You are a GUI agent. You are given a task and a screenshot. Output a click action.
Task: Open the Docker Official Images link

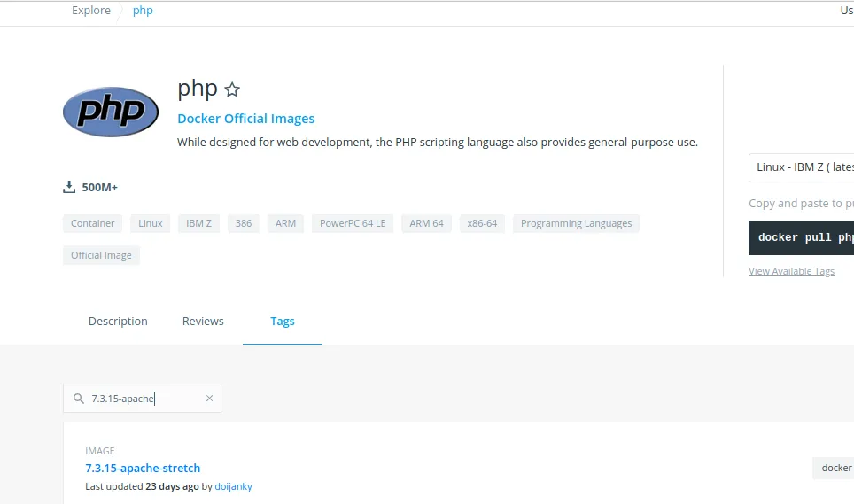point(245,119)
